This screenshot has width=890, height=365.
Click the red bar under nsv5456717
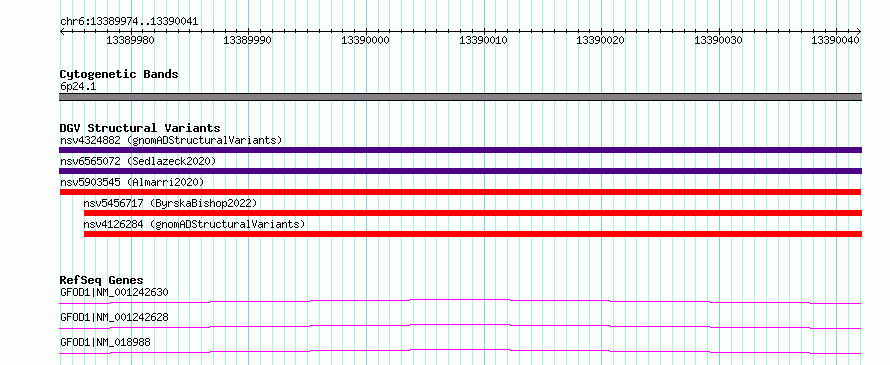click(473, 213)
